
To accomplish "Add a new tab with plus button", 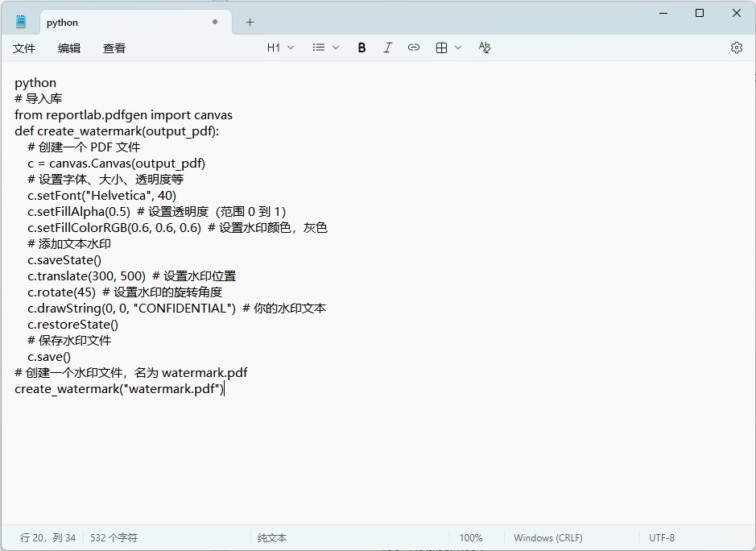I will pos(250,23).
